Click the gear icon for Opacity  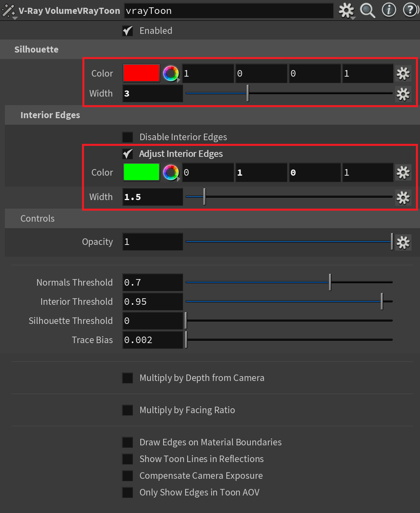coord(403,242)
